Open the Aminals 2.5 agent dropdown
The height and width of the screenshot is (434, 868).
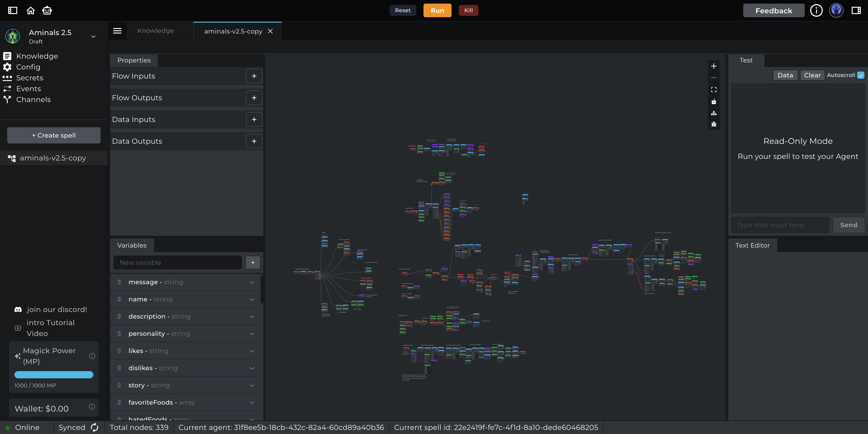click(93, 36)
